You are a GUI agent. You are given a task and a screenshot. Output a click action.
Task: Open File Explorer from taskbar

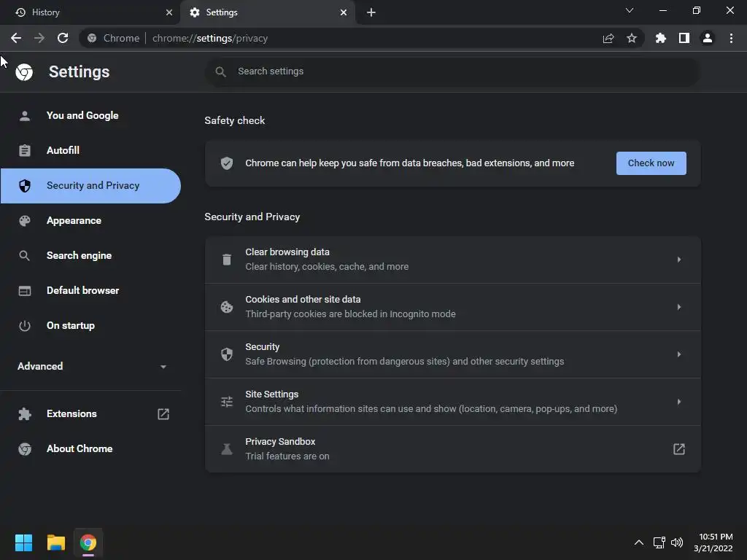click(55, 542)
